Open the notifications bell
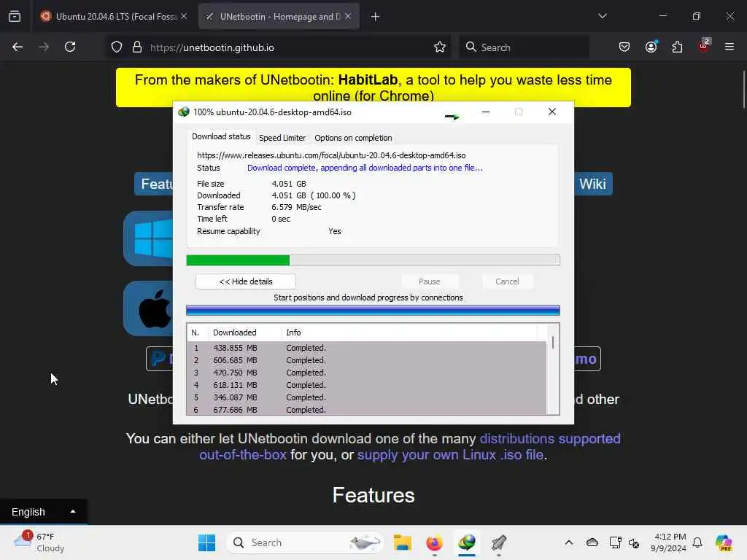The image size is (747, 560). coord(697,542)
